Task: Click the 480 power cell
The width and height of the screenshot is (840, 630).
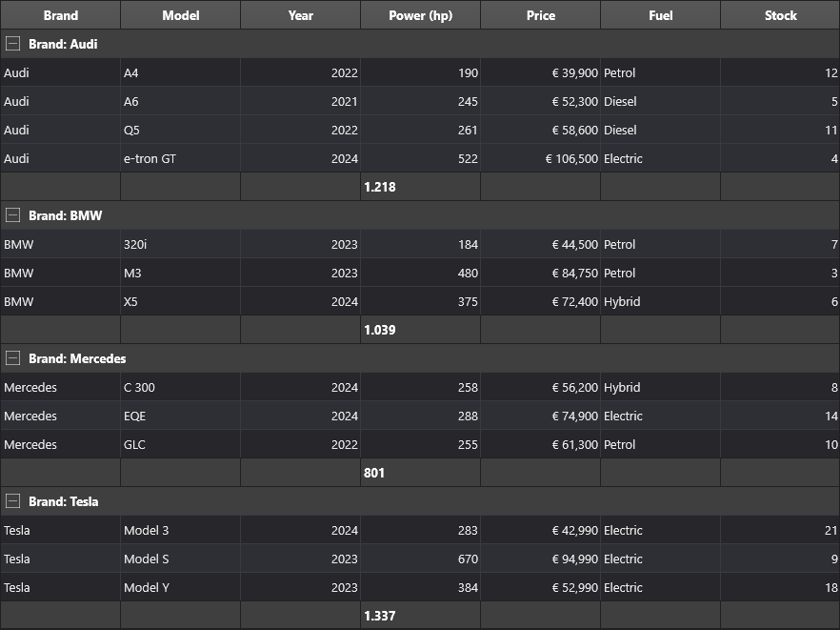Action: click(421, 273)
